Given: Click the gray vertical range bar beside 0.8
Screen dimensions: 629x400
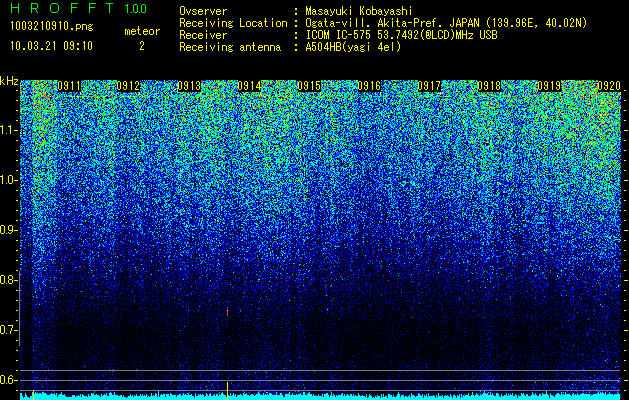Looking at the screenshot, I should click(x=20, y=308).
